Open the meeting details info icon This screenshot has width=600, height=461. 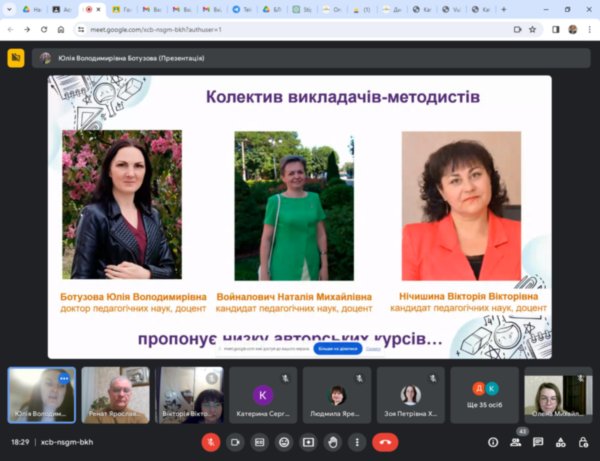(492, 441)
